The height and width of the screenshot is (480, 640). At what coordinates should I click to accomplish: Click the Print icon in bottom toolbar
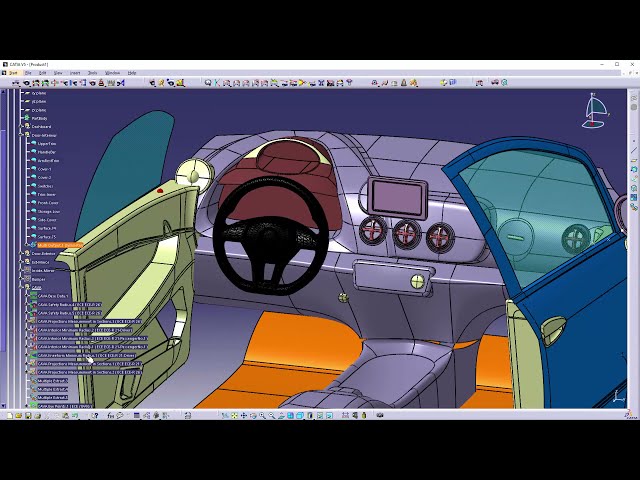pos(38,416)
